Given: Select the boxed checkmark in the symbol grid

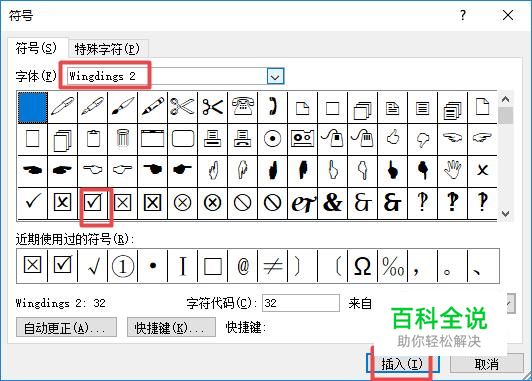Looking at the screenshot, I should (x=93, y=203).
